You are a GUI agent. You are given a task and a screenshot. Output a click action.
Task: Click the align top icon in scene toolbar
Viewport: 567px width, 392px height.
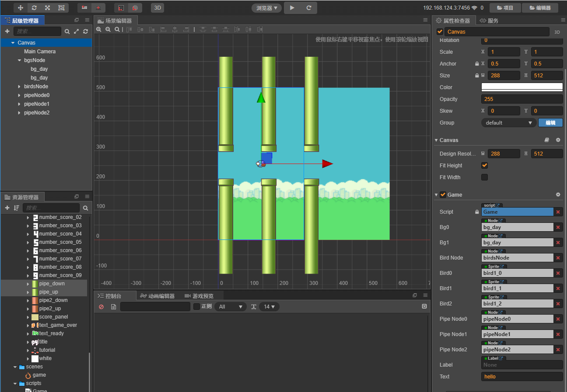(129, 29)
